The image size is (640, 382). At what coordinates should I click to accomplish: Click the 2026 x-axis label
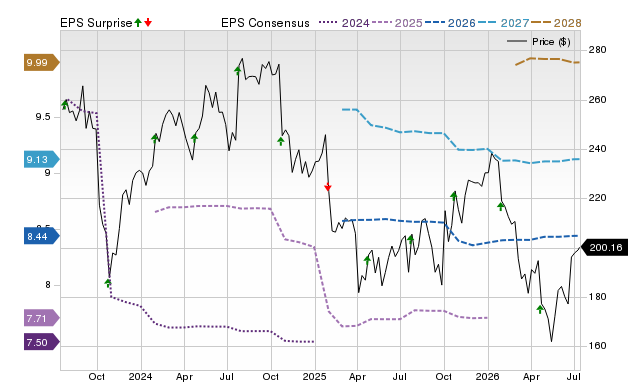click(488, 376)
